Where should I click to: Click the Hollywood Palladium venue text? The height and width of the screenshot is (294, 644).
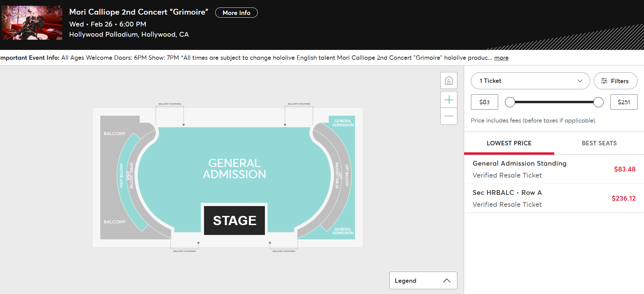tap(129, 34)
